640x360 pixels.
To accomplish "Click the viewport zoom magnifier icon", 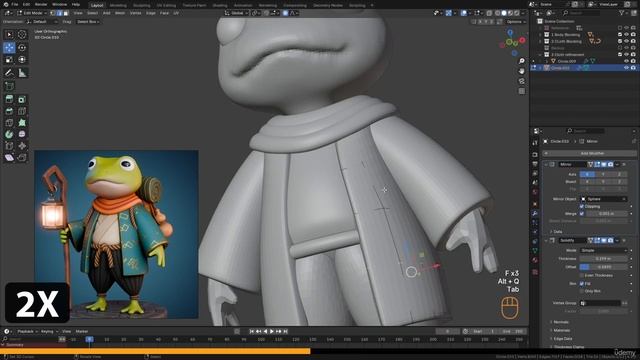I will (x=522, y=61).
